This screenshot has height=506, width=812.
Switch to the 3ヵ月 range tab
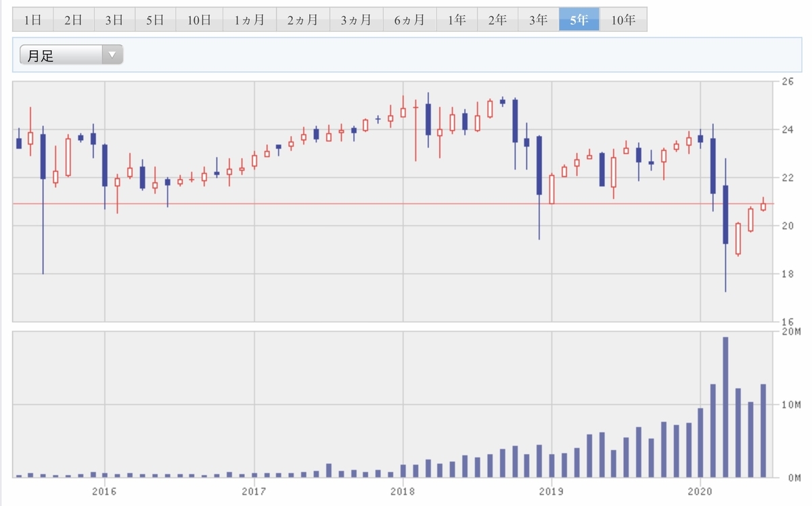pyautogui.click(x=356, y=20)
